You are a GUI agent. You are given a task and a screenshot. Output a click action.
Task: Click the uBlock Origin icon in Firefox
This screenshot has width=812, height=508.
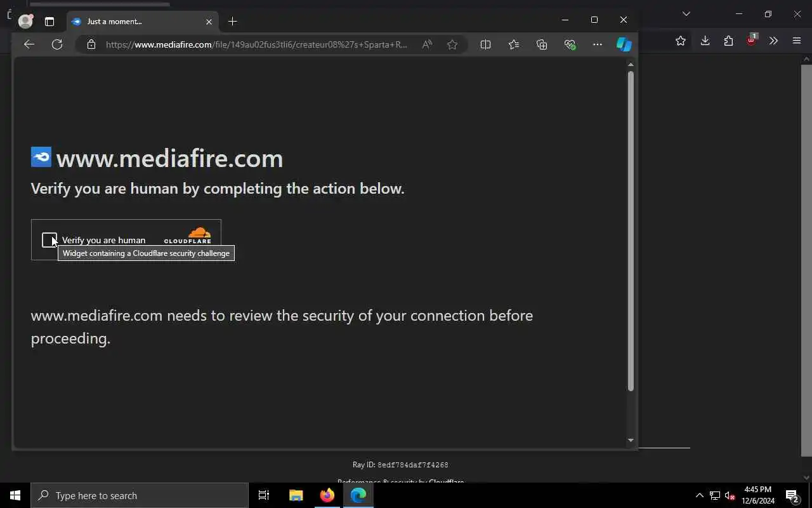coord(752,39)
